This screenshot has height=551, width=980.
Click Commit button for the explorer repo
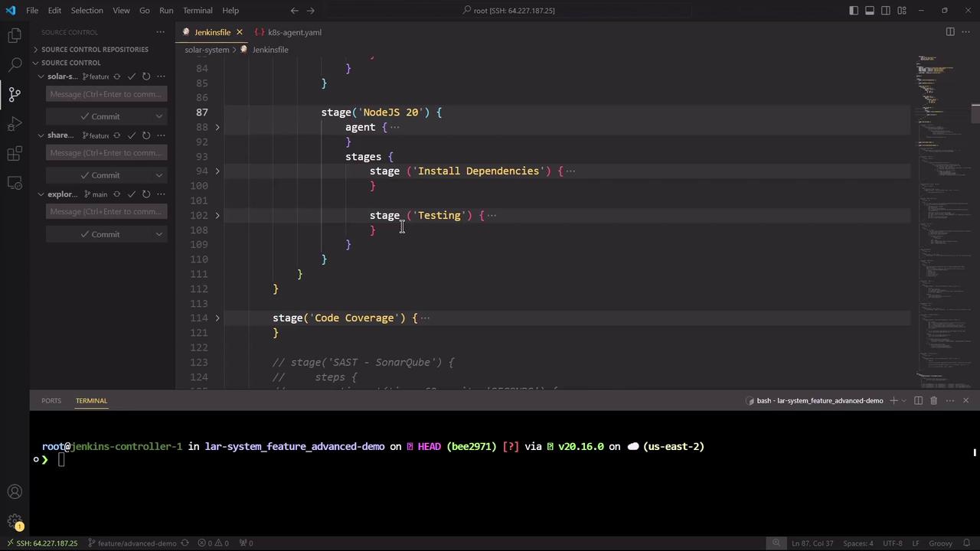tap(100, 234)
